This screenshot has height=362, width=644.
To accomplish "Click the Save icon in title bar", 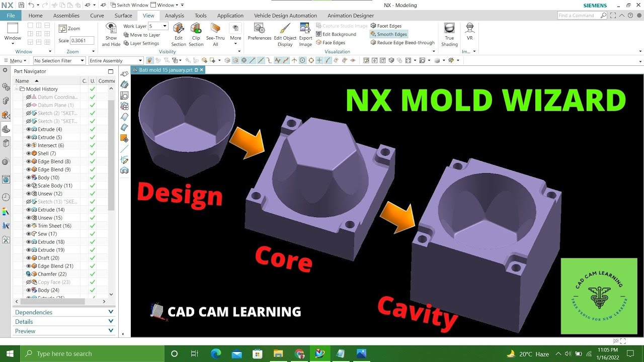I will coord(21,5).
